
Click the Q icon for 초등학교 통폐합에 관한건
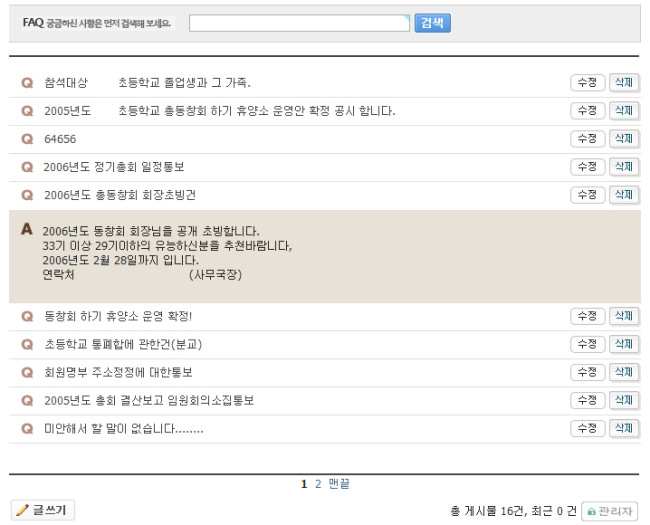[x=27, y=344]
